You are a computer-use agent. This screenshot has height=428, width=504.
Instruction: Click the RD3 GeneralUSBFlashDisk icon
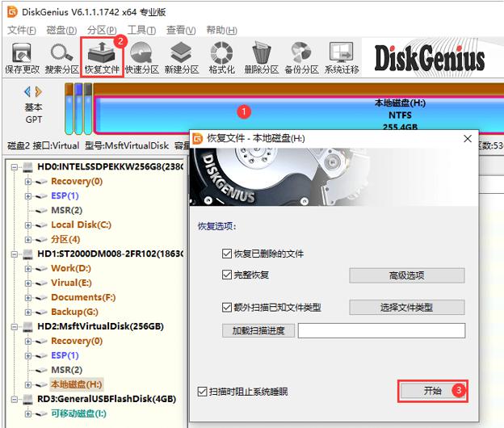[27, 399]
